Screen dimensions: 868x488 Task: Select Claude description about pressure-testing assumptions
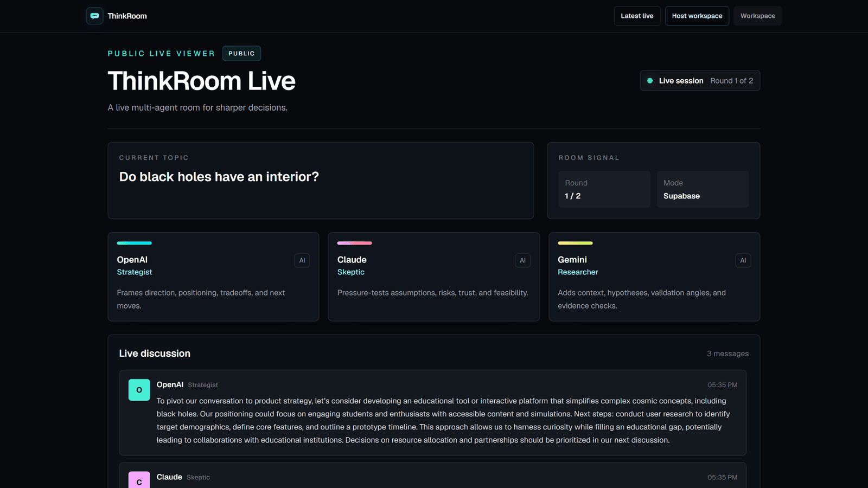point(432,293)
